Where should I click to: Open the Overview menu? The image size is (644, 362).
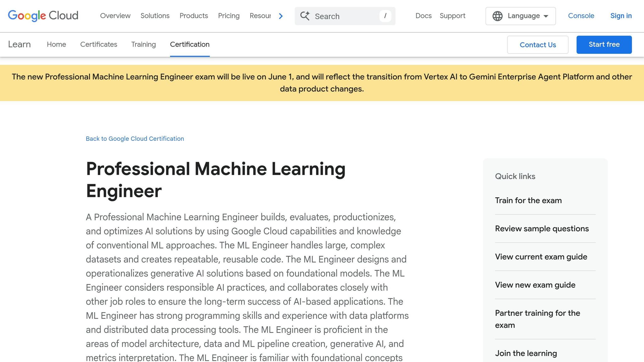pyautogui.click(x=115, y=16)
